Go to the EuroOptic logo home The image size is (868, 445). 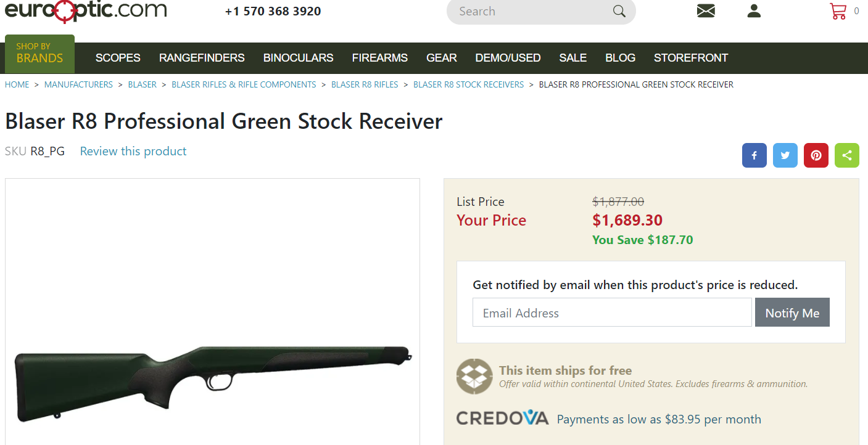tap(86, 10)
